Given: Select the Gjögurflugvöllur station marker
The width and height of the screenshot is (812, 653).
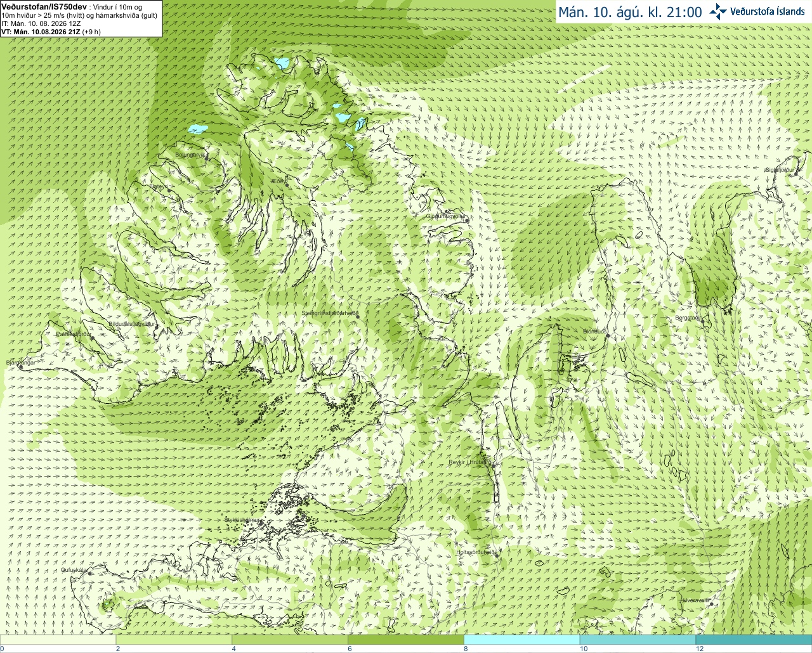Looking at the screenshot, I should pos(467,220).
